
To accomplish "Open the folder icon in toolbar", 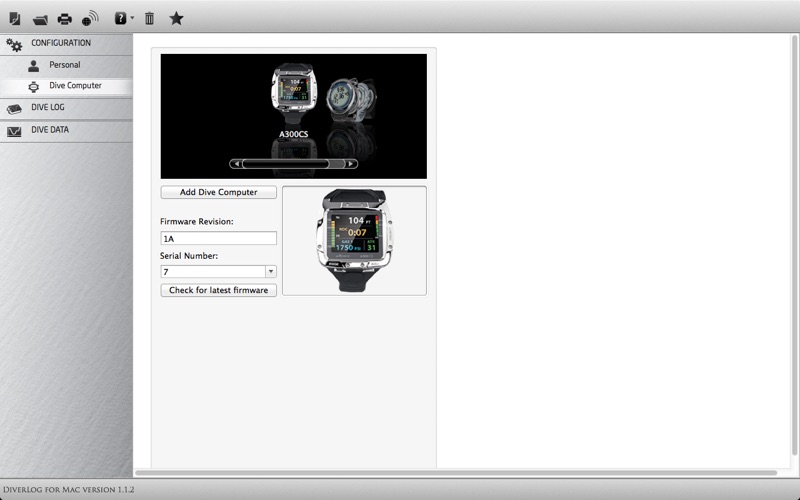I will pyautogui.click(x=40, y=19).
